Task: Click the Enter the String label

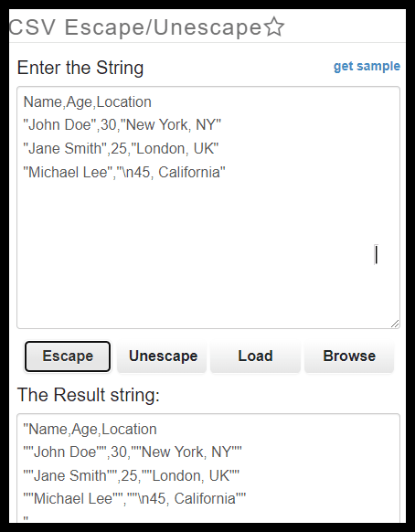Action: [x=80, y=68]
